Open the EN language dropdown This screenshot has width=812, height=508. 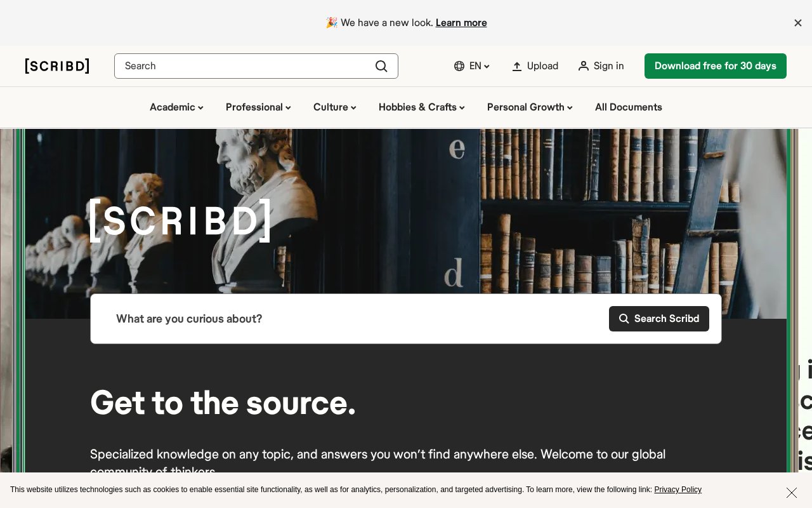coord(472,66)
